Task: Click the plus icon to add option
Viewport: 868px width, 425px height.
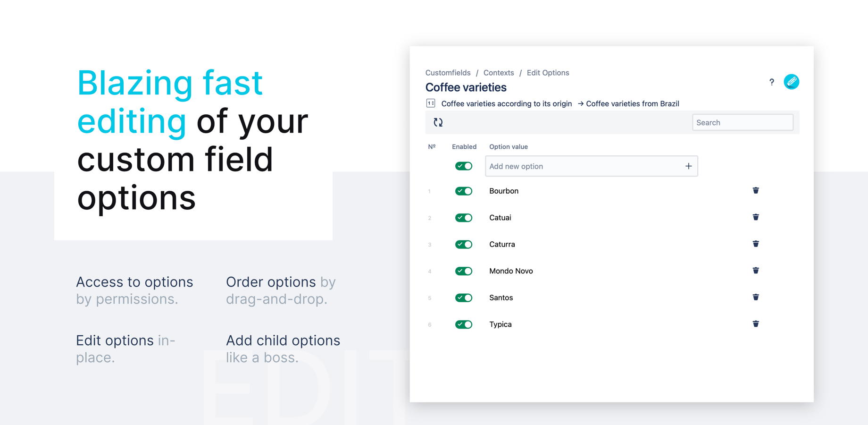Action: click(x=688, y=166)
